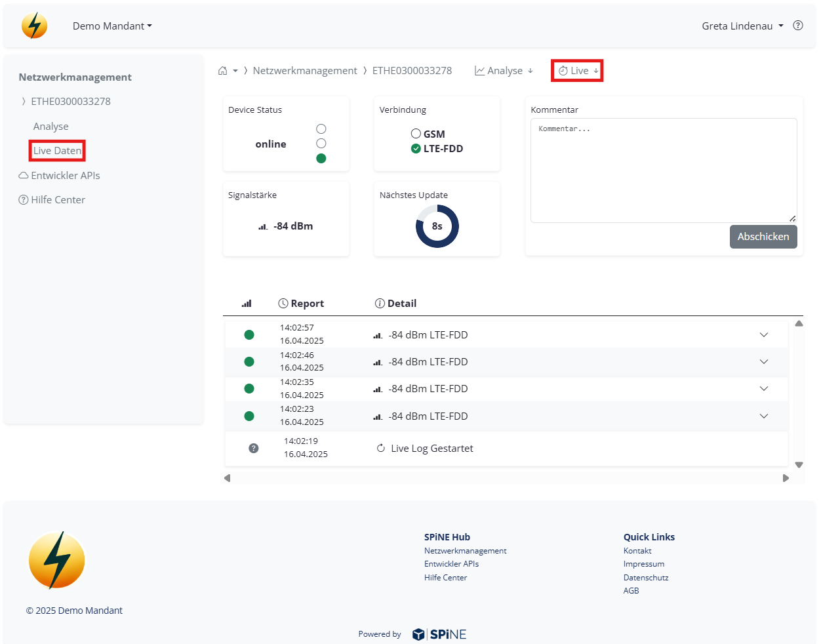Click the lightning bolt logo in header

coord(34,26)
